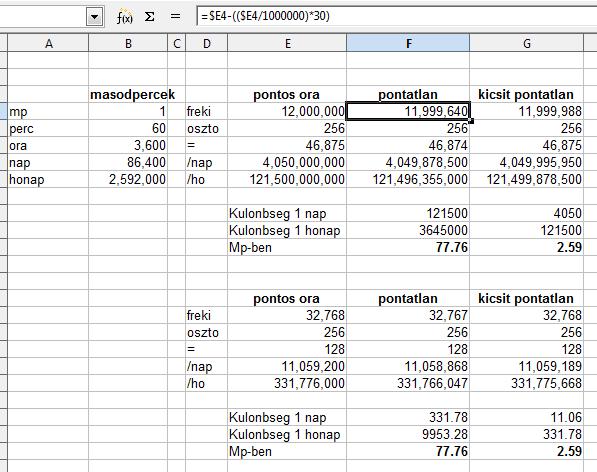The height and width of the screenshot is (472, 597).
Task: Select the cell containing 3645000
Action: [x=408, y=230]
